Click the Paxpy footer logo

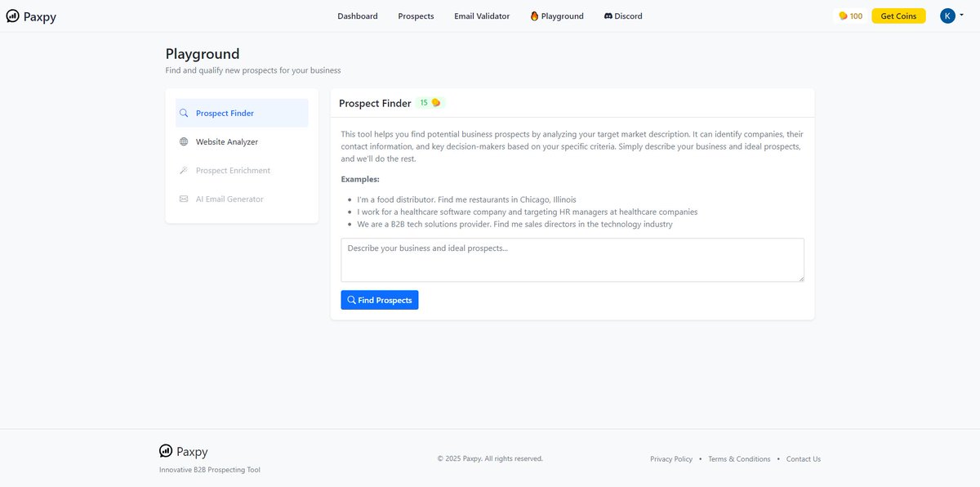pos(184,451)
